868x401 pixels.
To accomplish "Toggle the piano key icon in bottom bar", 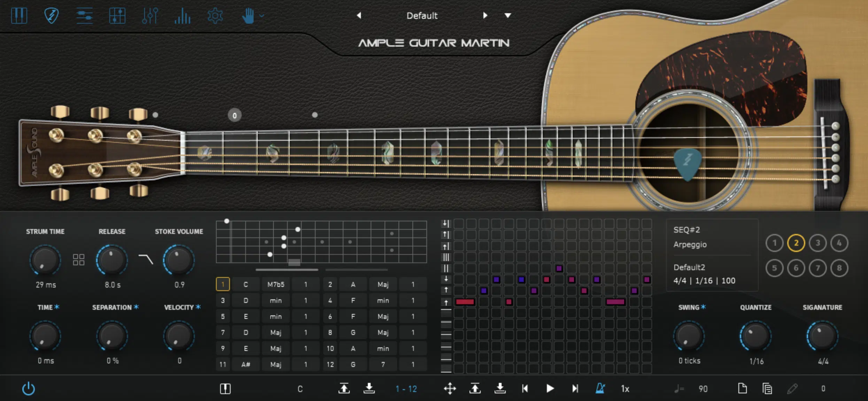I will click(x=225, y=388).
